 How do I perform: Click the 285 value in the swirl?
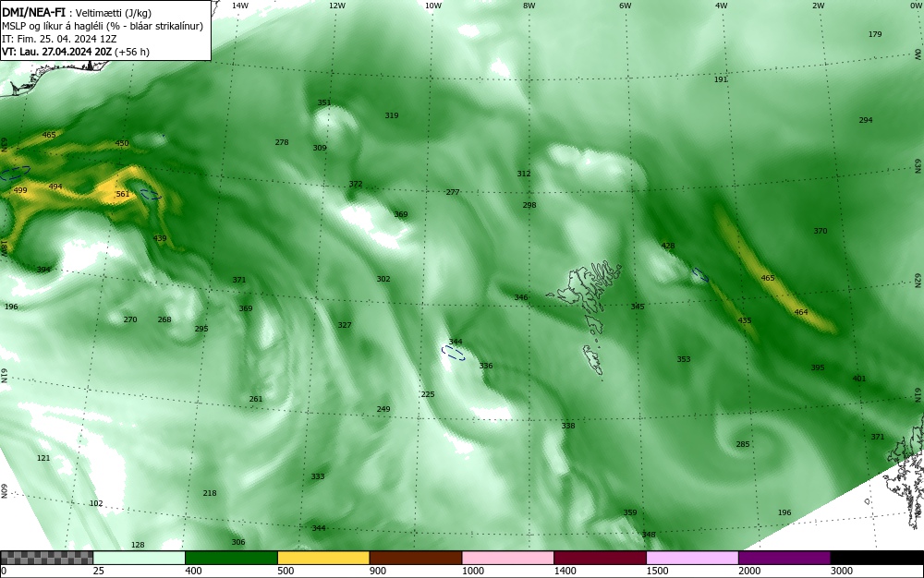pos(743,444)
